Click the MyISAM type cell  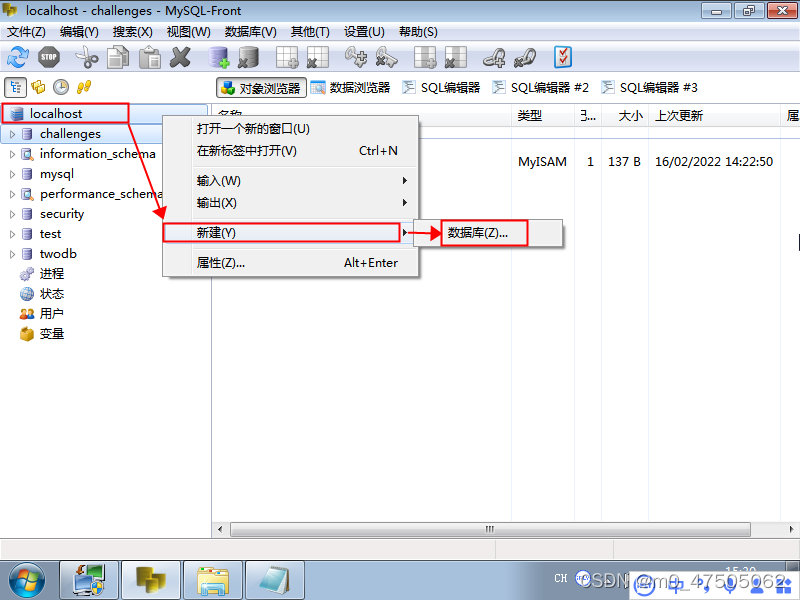pos(542,162)
